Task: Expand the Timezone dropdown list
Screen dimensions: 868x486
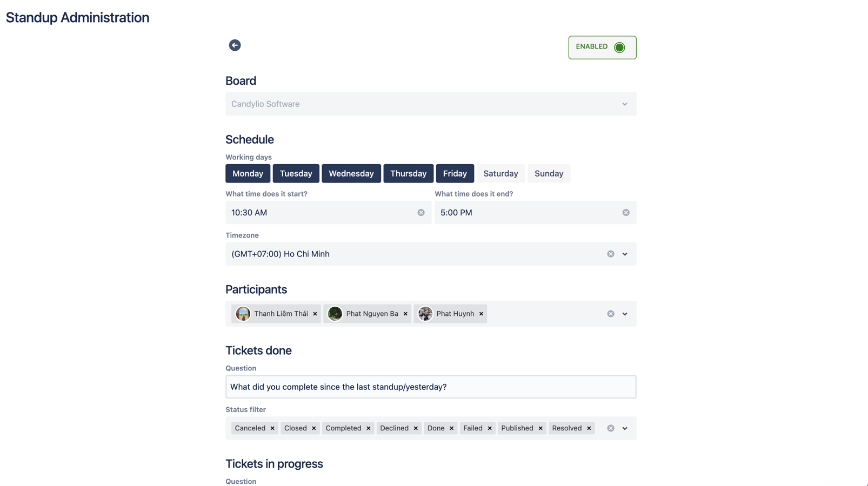Action: 625,254
